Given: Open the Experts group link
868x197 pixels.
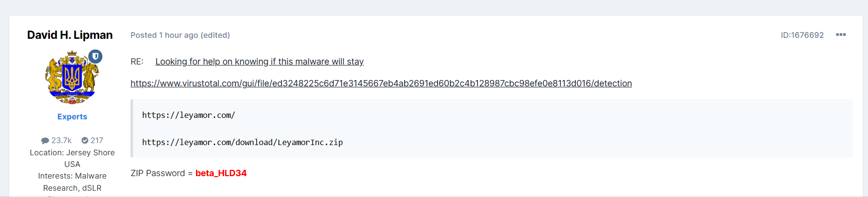Looking at the screenshot, I should (x=72, y=116).
